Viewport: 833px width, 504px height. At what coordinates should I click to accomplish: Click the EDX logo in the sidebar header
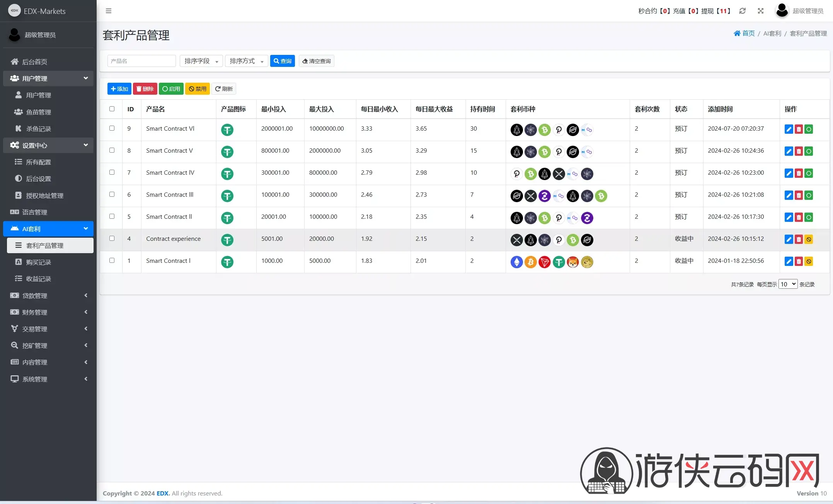[15, 11]
